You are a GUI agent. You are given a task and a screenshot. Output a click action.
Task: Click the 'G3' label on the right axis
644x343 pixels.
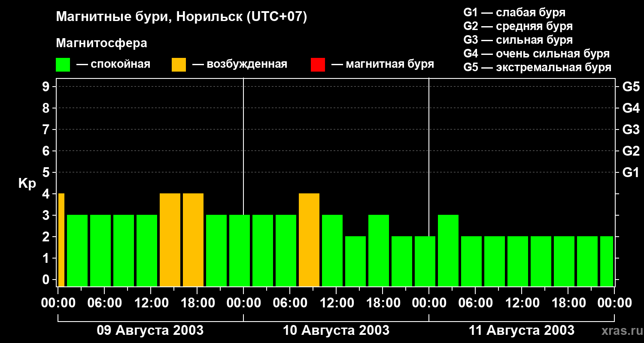pyautogui.click(x=631, y=129)
